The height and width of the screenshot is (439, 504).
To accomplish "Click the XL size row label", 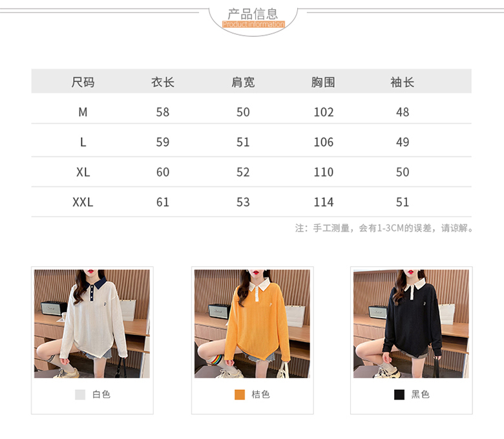I will (x=83, y=172).
